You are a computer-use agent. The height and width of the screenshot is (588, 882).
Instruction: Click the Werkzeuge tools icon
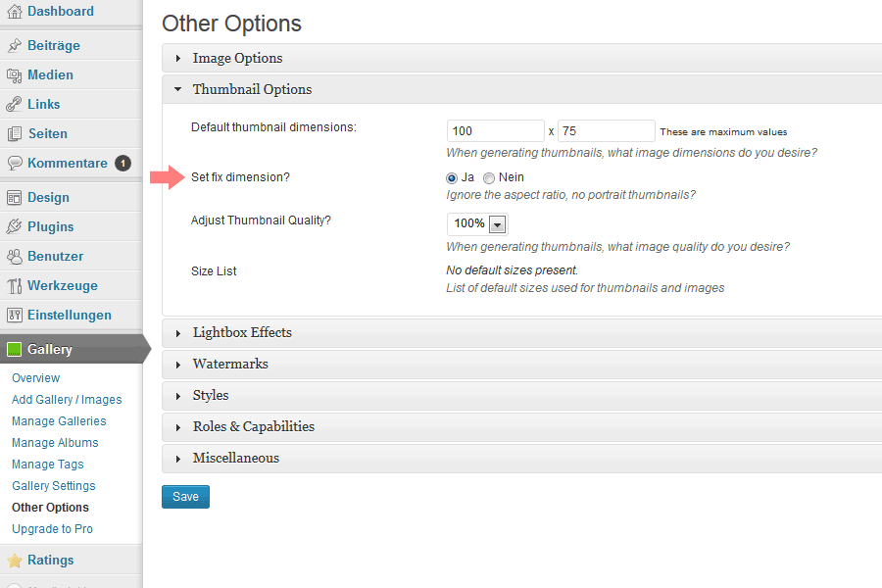[x=14, y=286]
